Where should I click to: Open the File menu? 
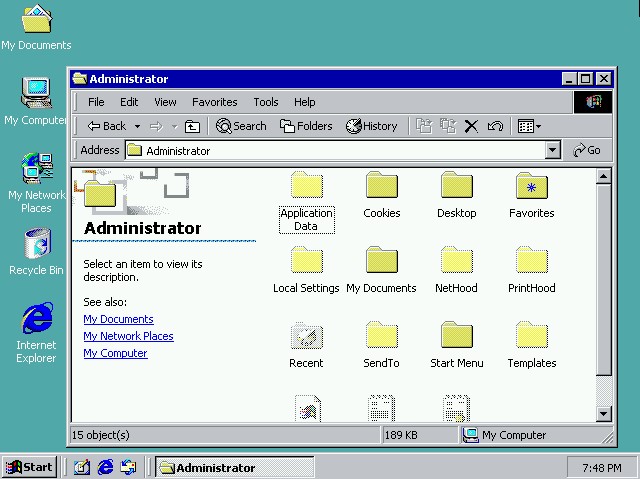tap(96, 102)
